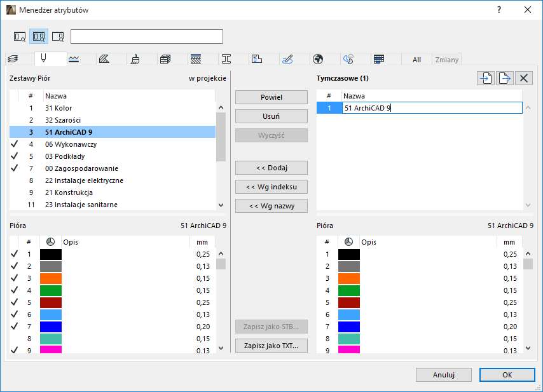Select the 31 Kolor pen set row
The width and height of the screenshot is (543, 392).
point(113,108)
